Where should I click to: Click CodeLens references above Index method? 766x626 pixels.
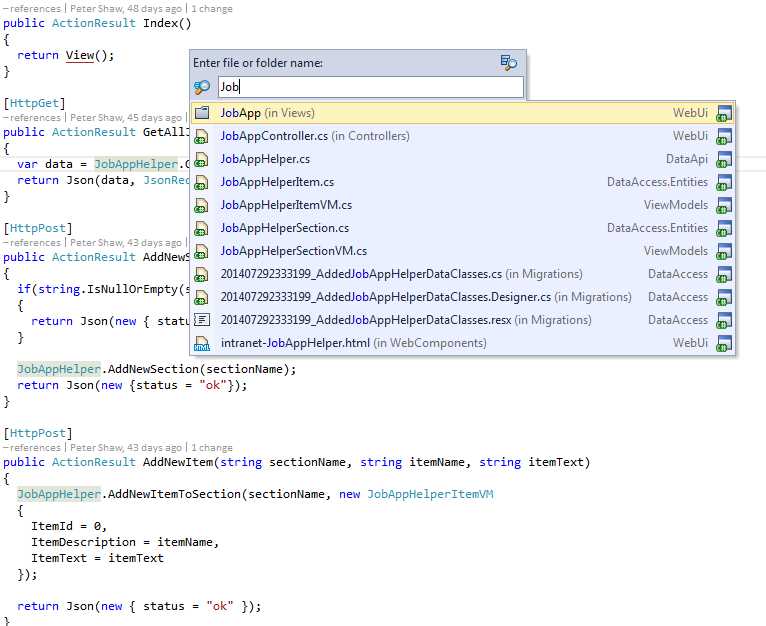[32, 9]
